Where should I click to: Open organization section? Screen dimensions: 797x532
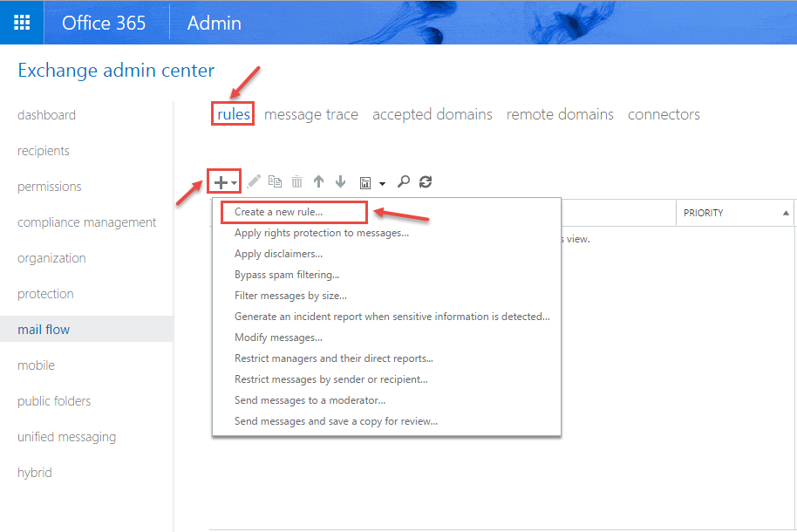coord(51,258)
